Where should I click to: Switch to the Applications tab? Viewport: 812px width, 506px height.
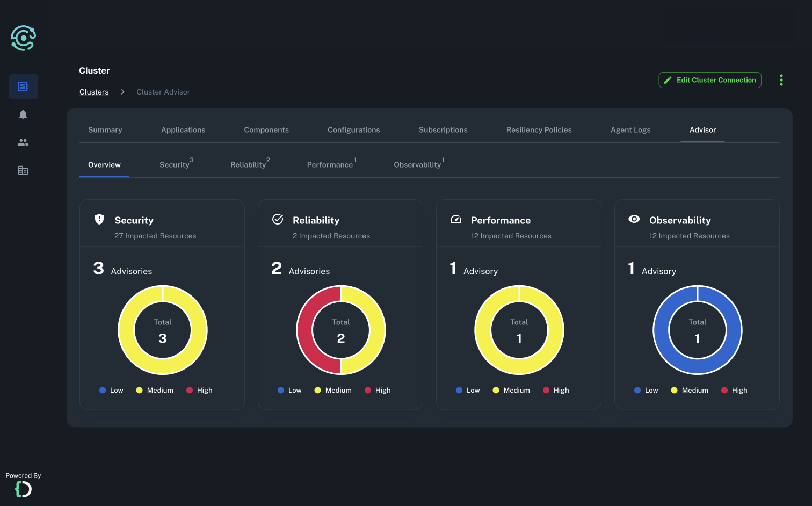[x=183, y=130]
